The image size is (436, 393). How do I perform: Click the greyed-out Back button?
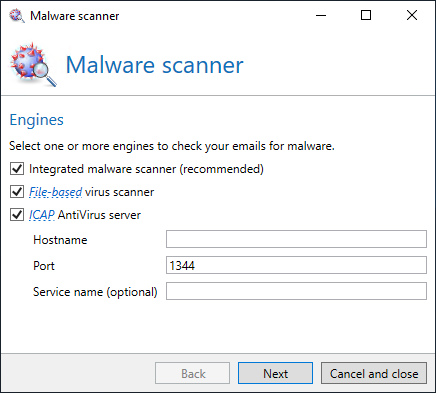192,373
